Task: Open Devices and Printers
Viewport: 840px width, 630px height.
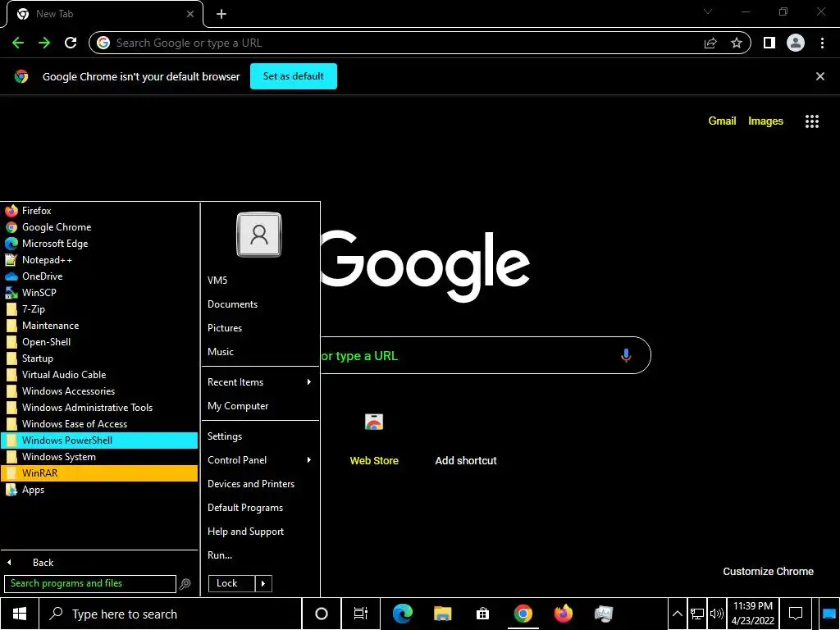Action: (260, 484)
